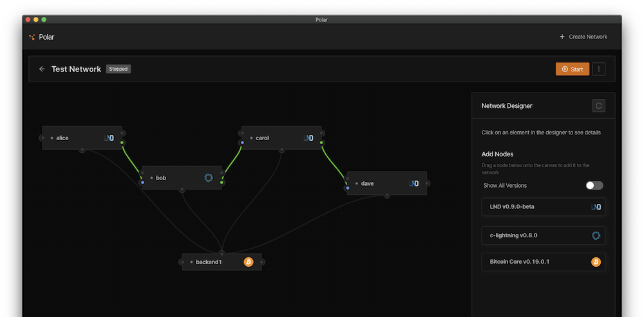Open the three-dot more options menu
Screen dimensions: 644x317
point(599,69)
